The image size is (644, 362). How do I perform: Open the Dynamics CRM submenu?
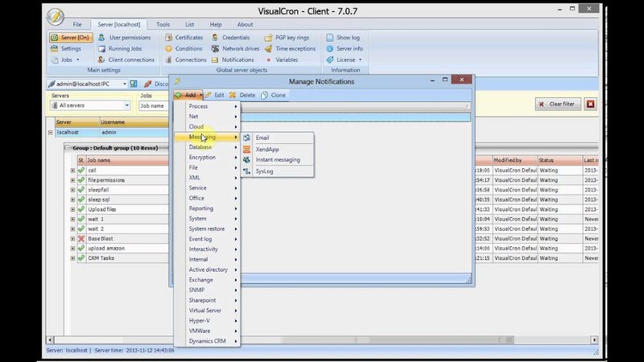208,341
